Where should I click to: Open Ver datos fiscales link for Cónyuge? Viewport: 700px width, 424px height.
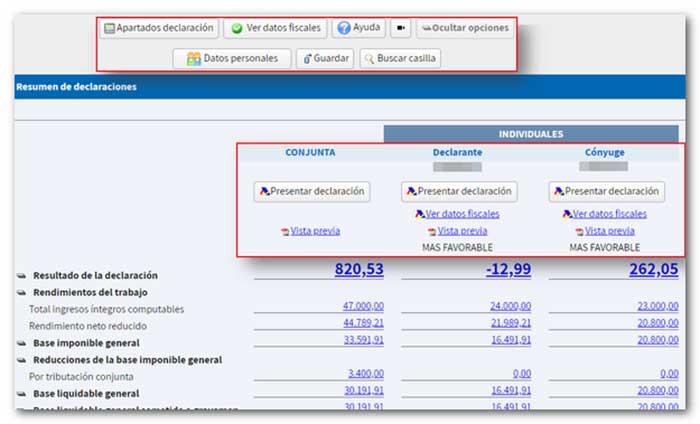605,214
